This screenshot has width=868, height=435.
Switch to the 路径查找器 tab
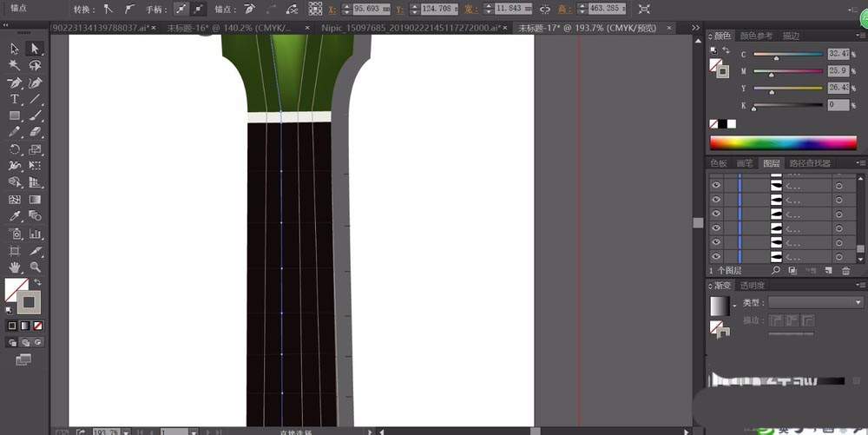pos(810,163)
